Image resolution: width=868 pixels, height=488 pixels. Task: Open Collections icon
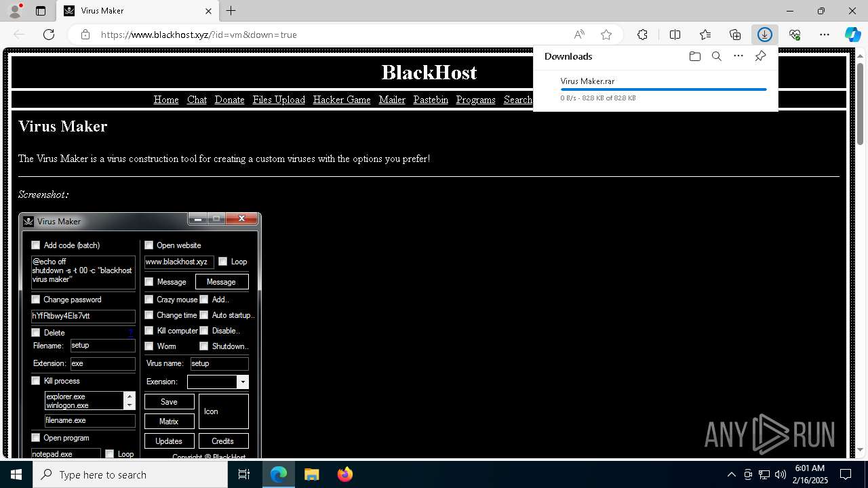(735, 35)
